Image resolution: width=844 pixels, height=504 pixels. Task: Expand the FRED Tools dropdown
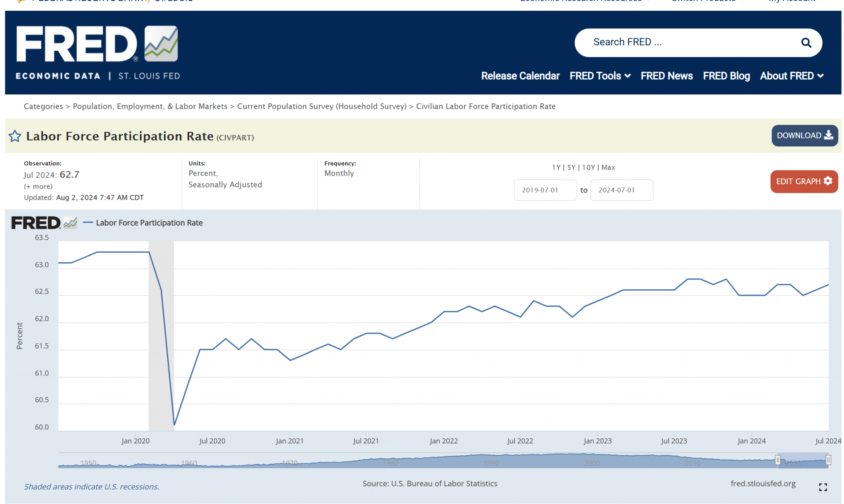click(x=600, y=76)
